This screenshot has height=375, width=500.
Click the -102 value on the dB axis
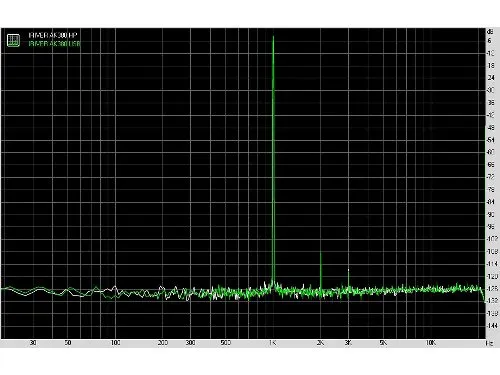(492, 239)
